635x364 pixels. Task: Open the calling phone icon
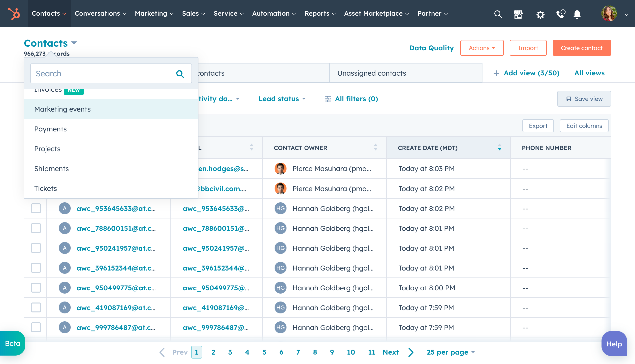(x=561, y=14)
